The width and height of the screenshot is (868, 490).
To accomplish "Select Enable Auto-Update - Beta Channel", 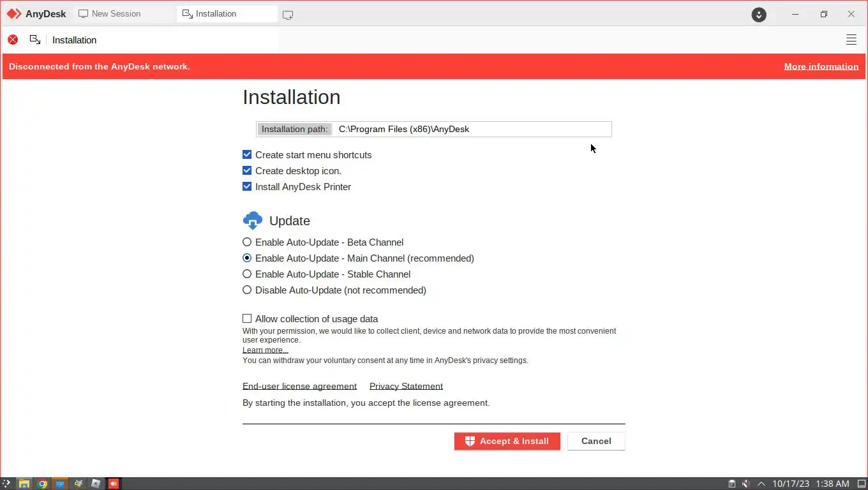I will (x=247, y=242).
